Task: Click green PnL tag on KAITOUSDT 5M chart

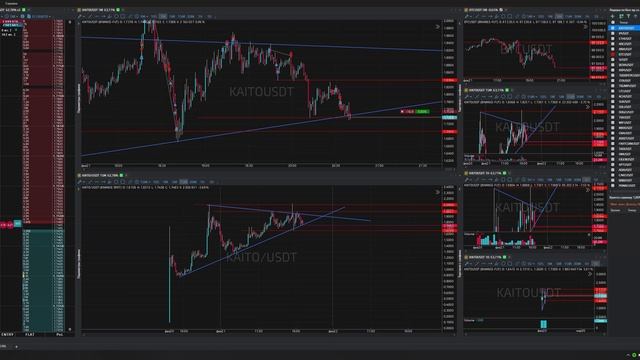Action: [x=422, y=111]
